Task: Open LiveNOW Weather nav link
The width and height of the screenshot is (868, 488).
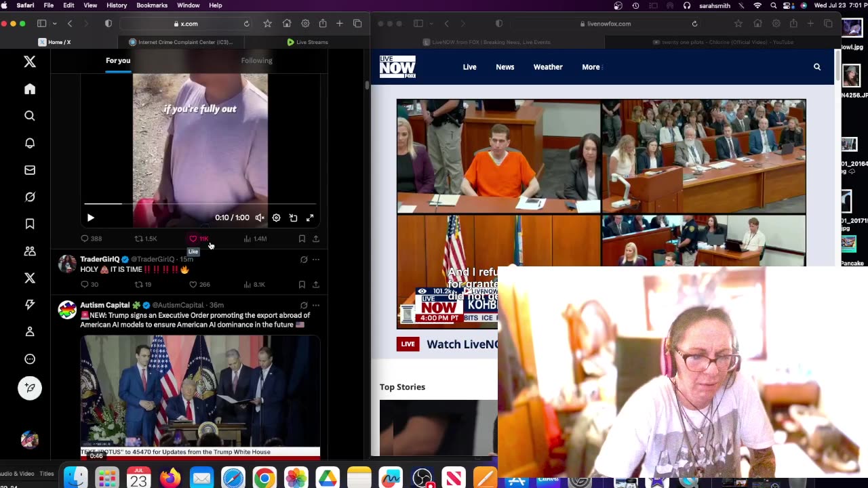Action: [x=548, y=67]
